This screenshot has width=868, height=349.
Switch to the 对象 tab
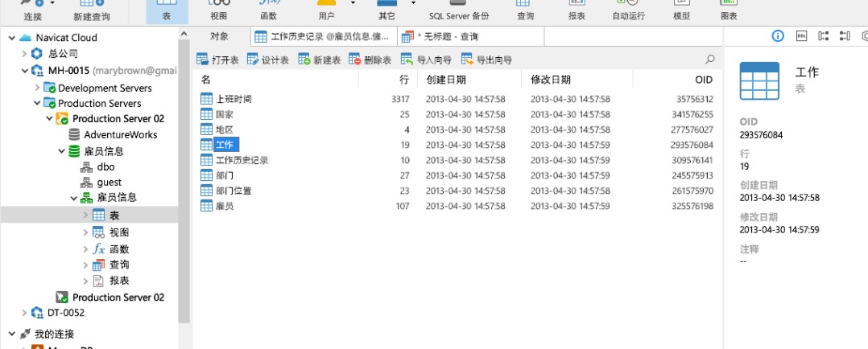[x=219, y=36]
